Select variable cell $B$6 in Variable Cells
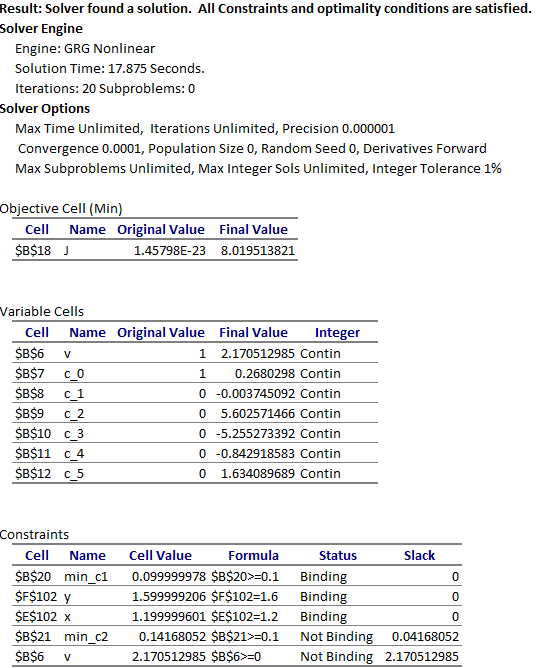The height and width of the screenshot is (668, 537). tap(29, 353)
